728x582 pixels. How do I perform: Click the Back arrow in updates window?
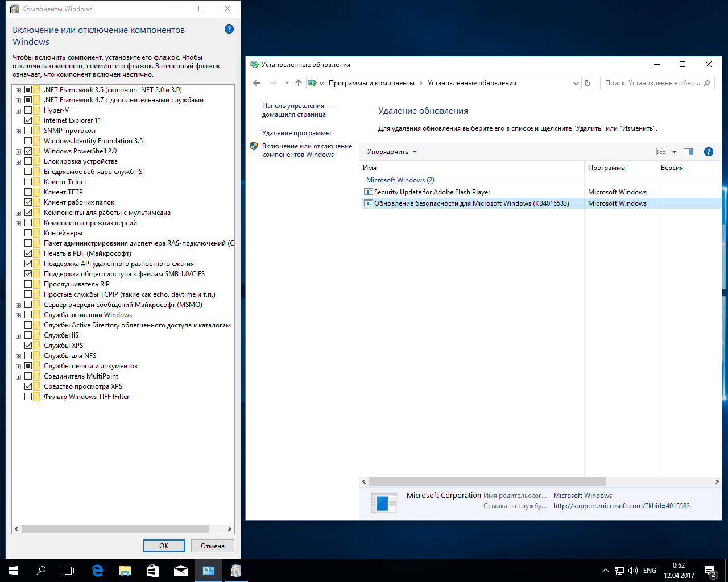pyautogui.click(x=257, y=83)
